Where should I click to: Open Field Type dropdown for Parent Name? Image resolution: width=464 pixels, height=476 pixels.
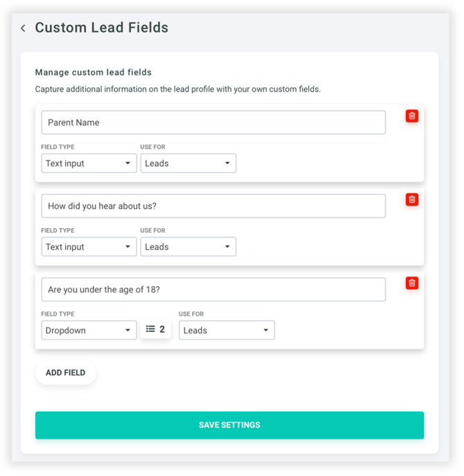[89, 164]
